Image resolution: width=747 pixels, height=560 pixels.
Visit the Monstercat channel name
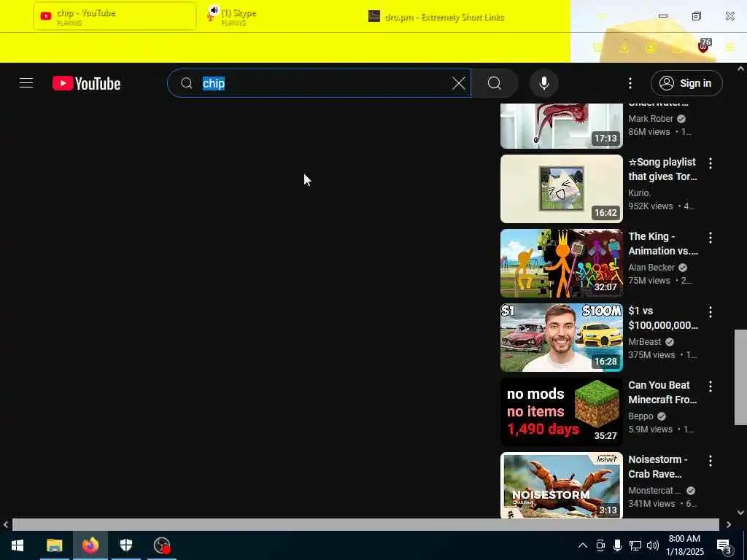tap(654, 490)
